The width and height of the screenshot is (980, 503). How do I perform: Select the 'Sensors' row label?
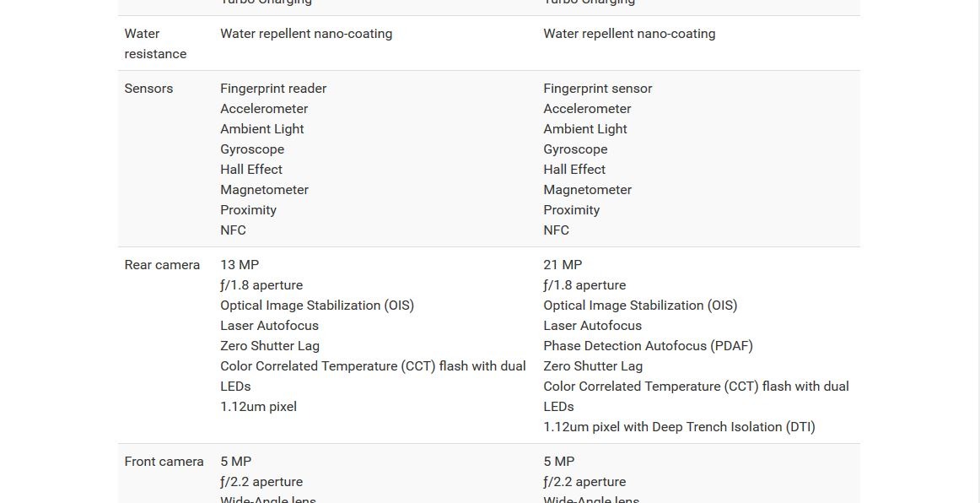148,89
